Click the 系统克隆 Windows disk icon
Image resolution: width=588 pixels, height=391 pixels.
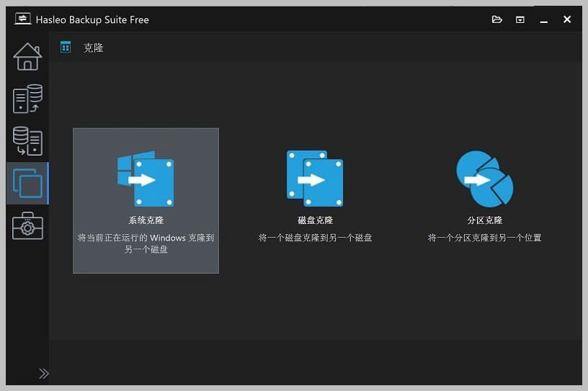click(146, 179)
